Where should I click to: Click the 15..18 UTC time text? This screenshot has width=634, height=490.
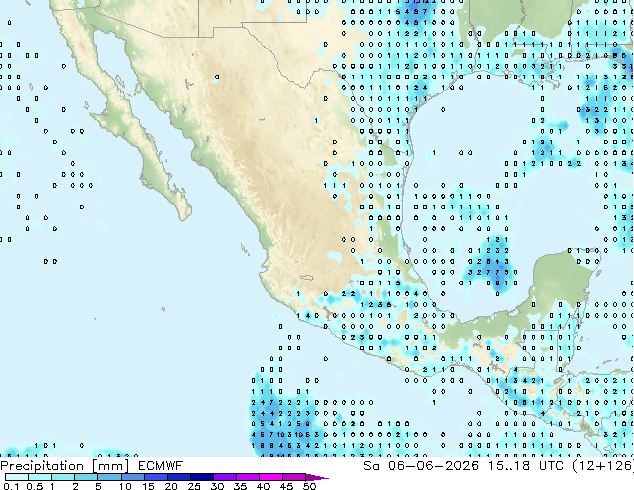(525, 466)
